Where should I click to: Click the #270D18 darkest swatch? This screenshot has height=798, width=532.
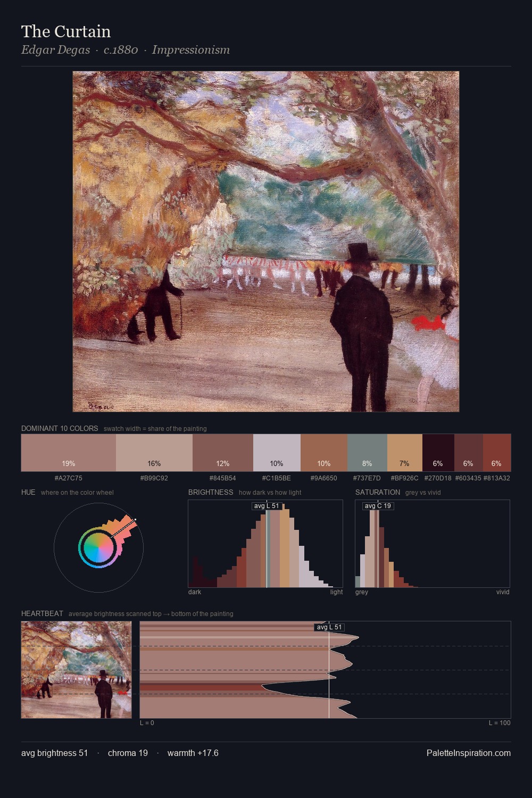point(438,453)
